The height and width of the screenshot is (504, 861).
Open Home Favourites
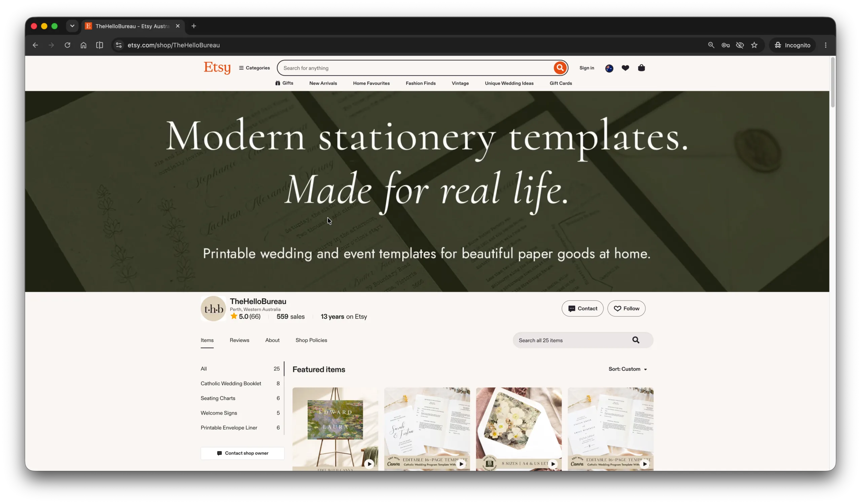click(371, 83)
